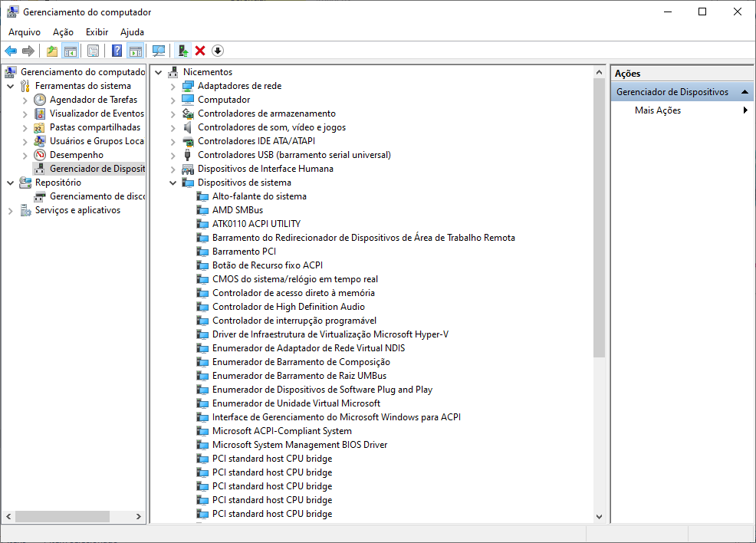Select the Visualizador de Eventos icon
Viewport: 756px width, 543px height.
pos(40,114)
